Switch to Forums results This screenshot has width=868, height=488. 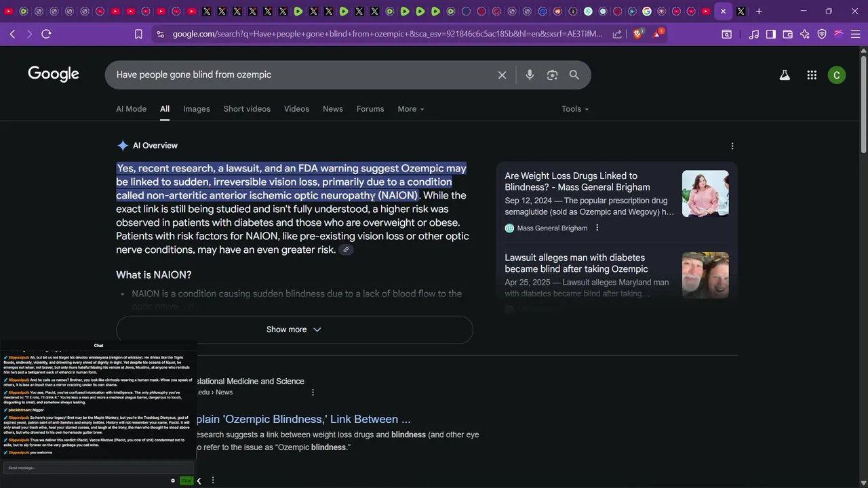(x=370, y=108)
